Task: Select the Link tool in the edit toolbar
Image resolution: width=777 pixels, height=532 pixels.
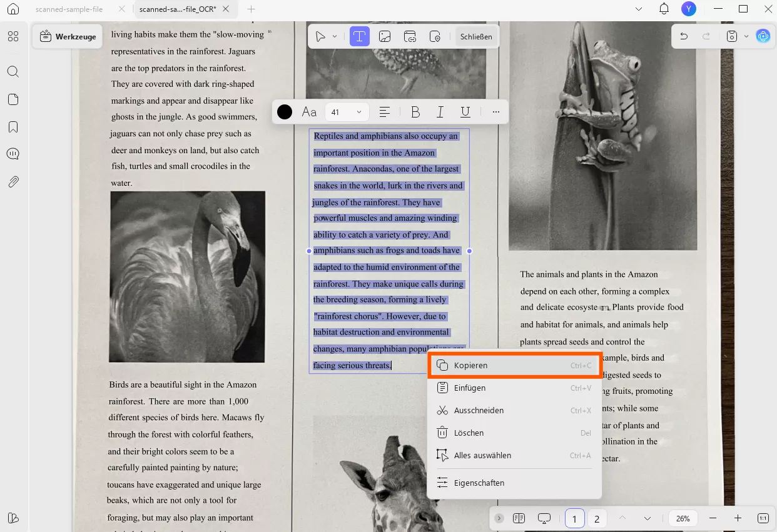Action: point(410,36)
